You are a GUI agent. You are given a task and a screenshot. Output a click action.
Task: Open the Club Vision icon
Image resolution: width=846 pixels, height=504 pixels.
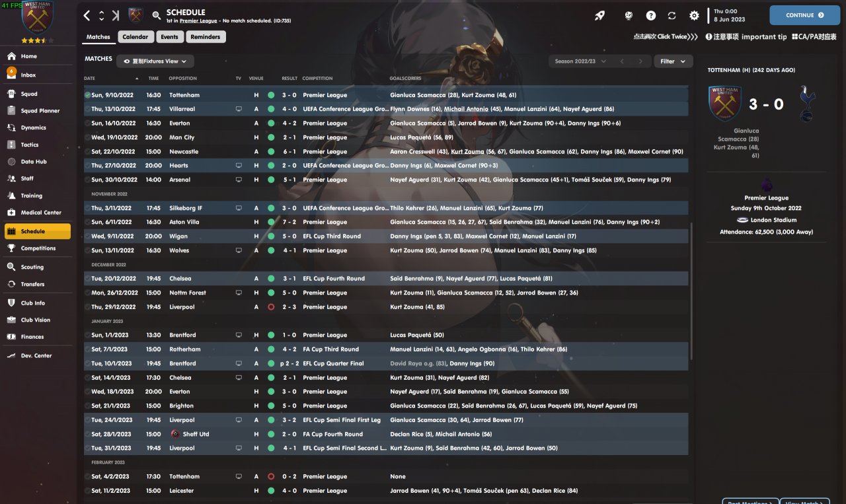pos(11,320)
